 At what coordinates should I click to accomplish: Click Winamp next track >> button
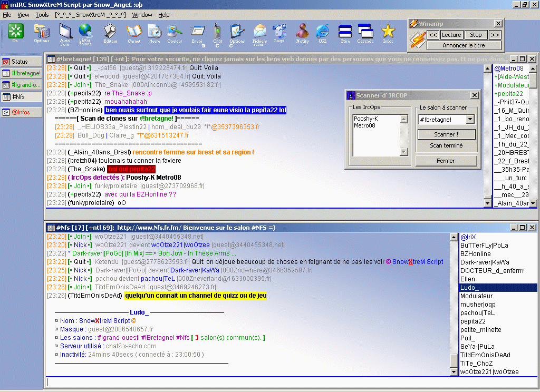tap(495, 35)
